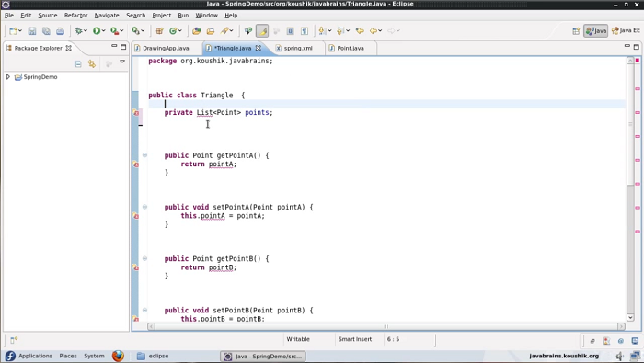Open the Source menu
The image size is (644, 363).
pos(48,16)
